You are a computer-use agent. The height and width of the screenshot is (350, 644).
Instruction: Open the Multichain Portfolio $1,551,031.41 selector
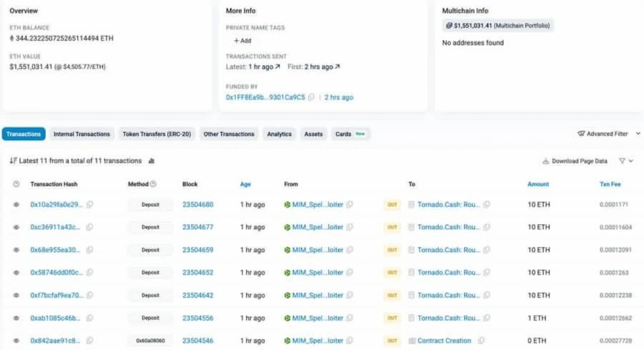tap(498, 26)
